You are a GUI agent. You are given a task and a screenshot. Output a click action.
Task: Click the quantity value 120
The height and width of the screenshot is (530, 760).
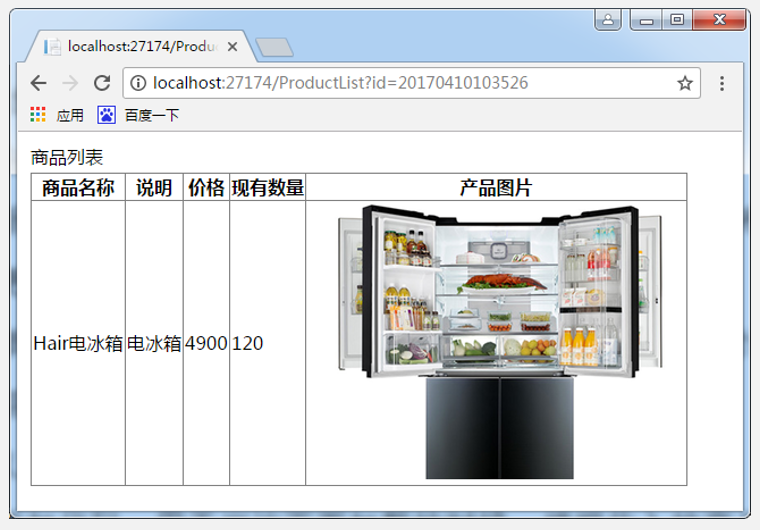point(247,343)
